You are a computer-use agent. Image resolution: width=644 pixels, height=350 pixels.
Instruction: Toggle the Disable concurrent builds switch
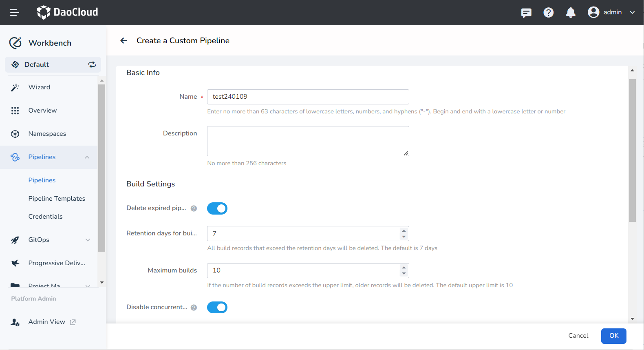[x=217, y=308]
